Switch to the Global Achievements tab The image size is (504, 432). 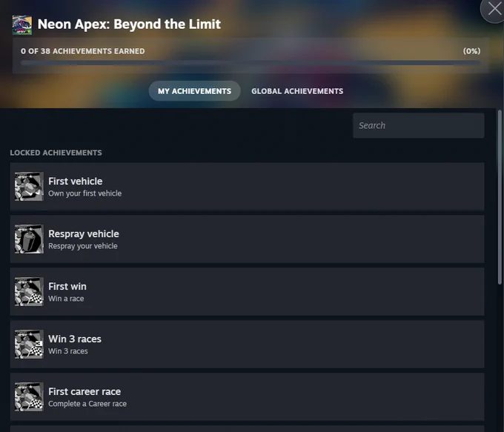click(297, 91)
